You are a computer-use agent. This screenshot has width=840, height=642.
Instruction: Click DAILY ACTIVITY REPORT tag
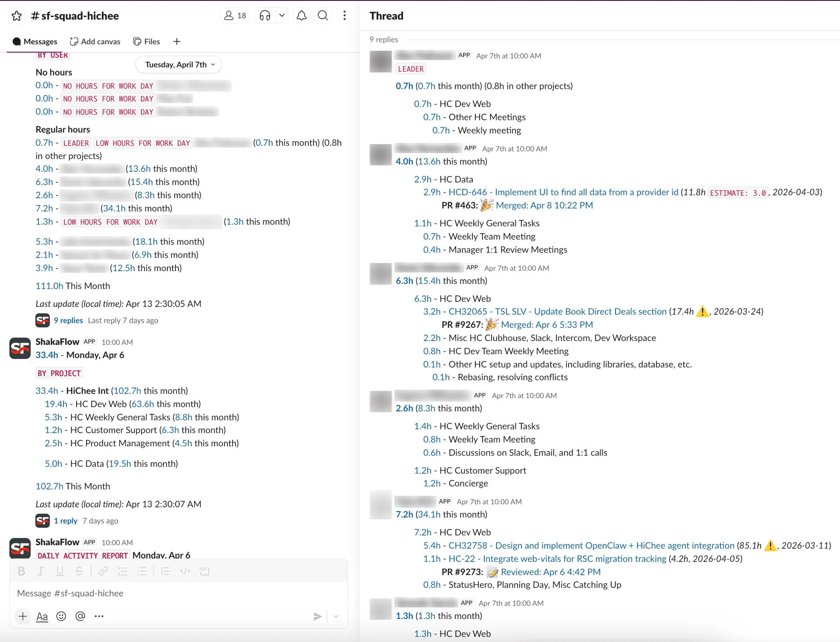click(83, 555)
